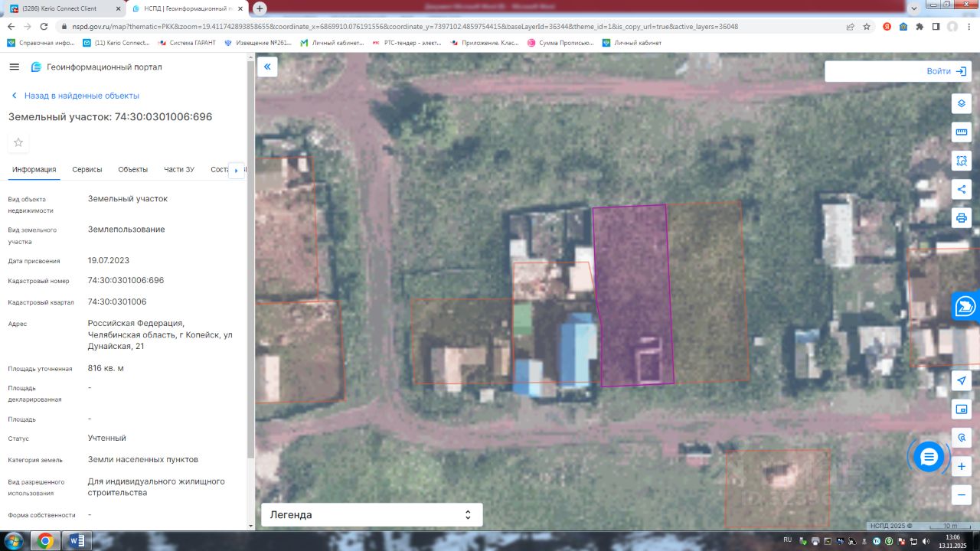Toggle the browser side panel

coord(936,26)
